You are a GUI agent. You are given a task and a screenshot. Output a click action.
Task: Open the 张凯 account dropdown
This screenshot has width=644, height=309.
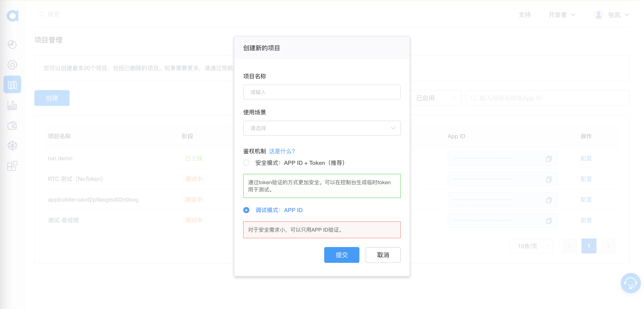point(618,15)
